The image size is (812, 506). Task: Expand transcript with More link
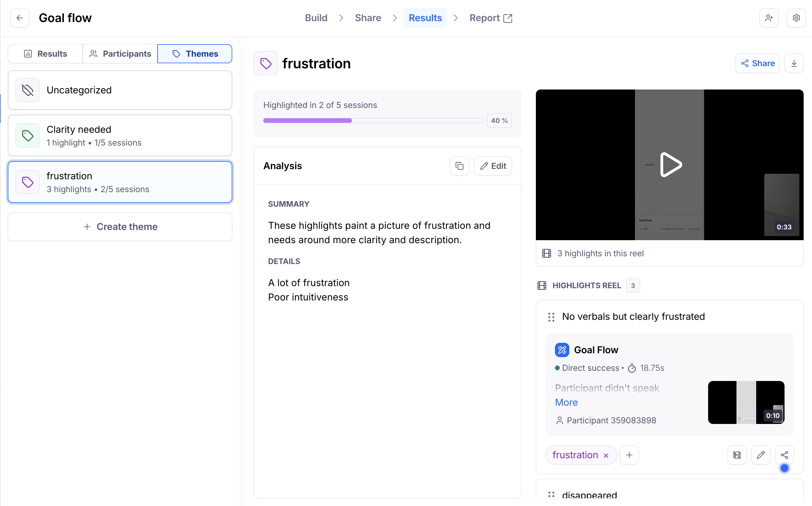point(566,402)
